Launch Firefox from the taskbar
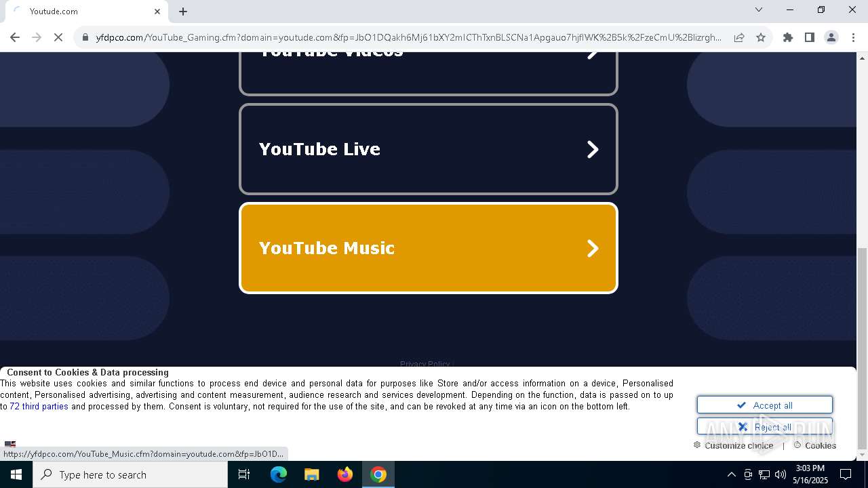 click(x=345, y=474)
